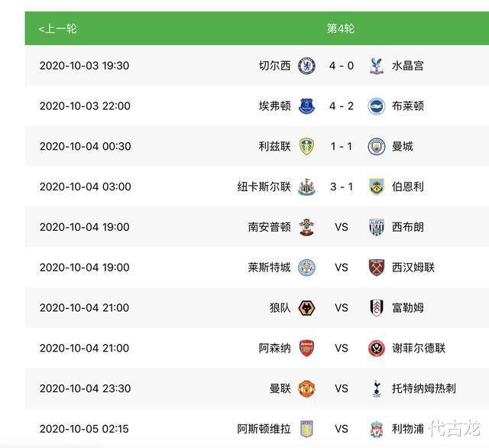Open the 1 - 1 Leeds vs Man City score

tap(342, 146)
